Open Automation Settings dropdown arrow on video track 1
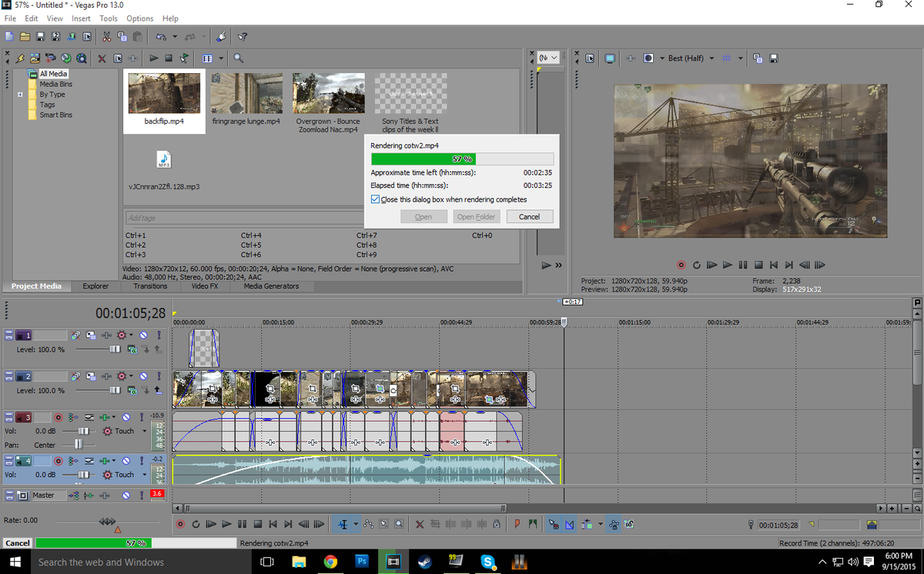 (x=132, y=335)
